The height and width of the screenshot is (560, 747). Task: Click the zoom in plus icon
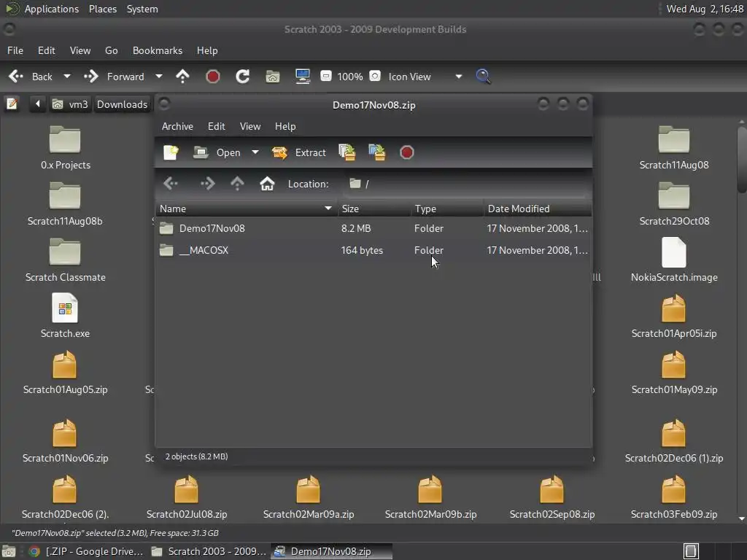pos(375,76)
